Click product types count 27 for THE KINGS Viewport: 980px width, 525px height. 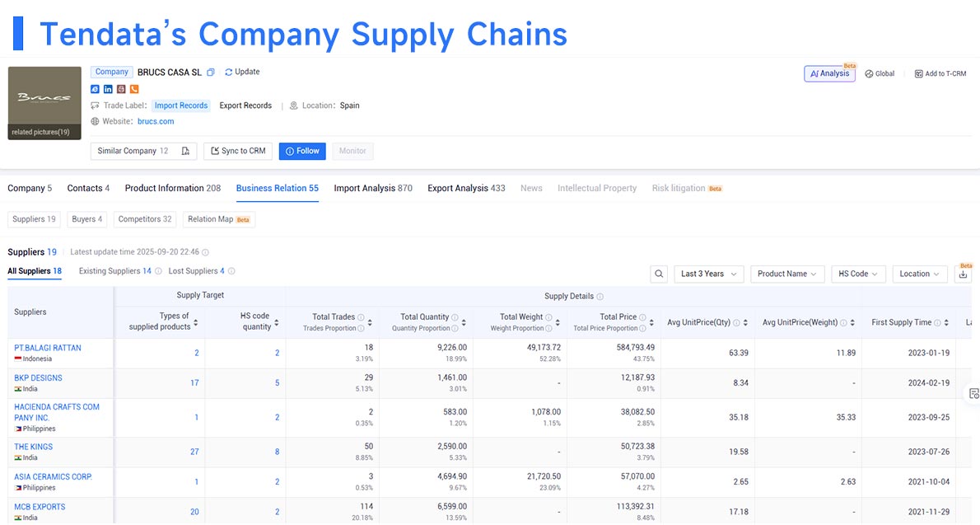point(194,452)
